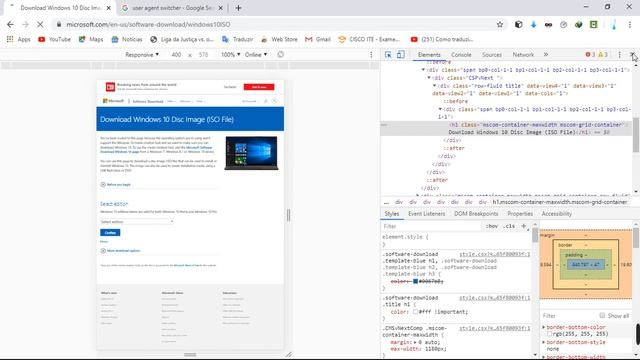640x360 pixels.
Task: Edit the viewport height field 576
Action: 203,55
